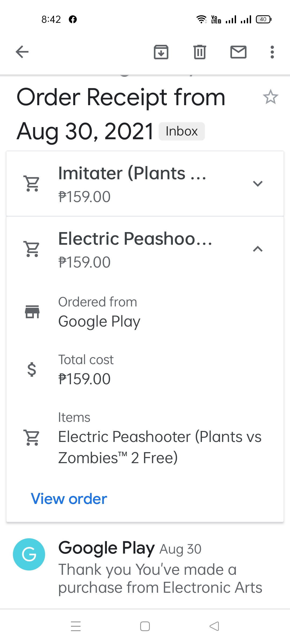
Task: Collapse the Electric Peashooter order card
Action: (x=258, y=249)
